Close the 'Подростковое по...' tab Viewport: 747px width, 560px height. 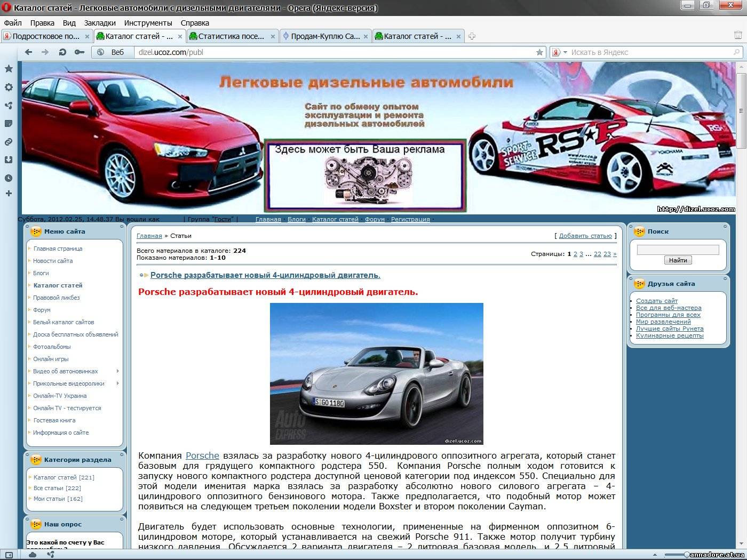(88, 37)
